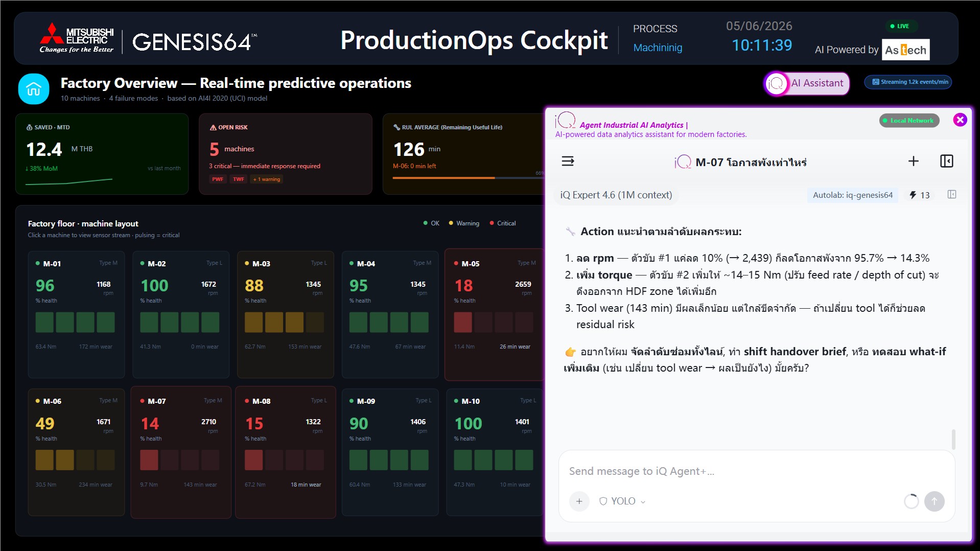
Task: Click the Local Network status badge
Action: click(909, 121)
